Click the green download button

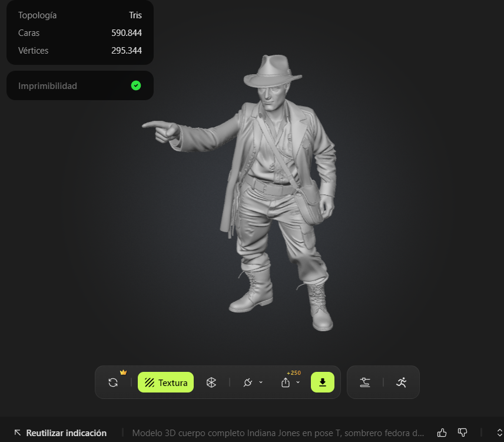point(323,382)
